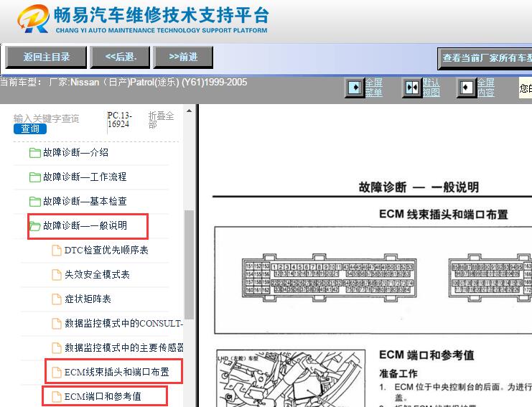Expand folder 故障诊断—介绍
Image resolution: width=532 pixels, height=407 pixels.
click(75, 153)
